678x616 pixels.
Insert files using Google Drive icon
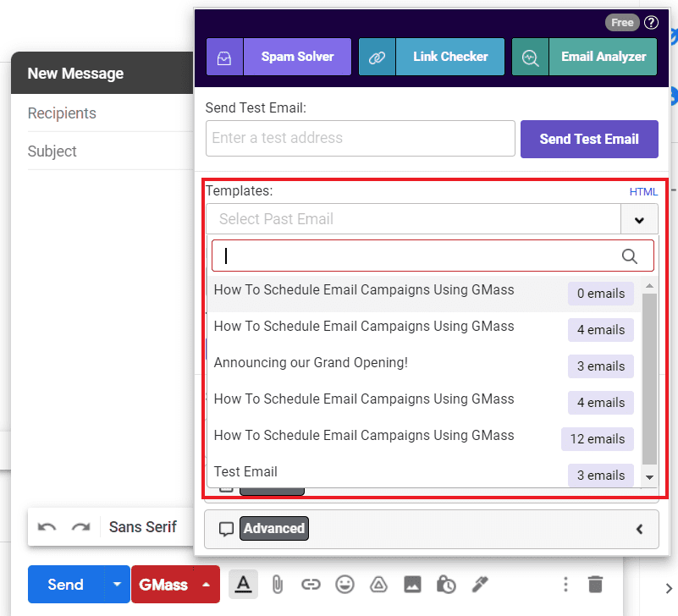coord(378,584)
